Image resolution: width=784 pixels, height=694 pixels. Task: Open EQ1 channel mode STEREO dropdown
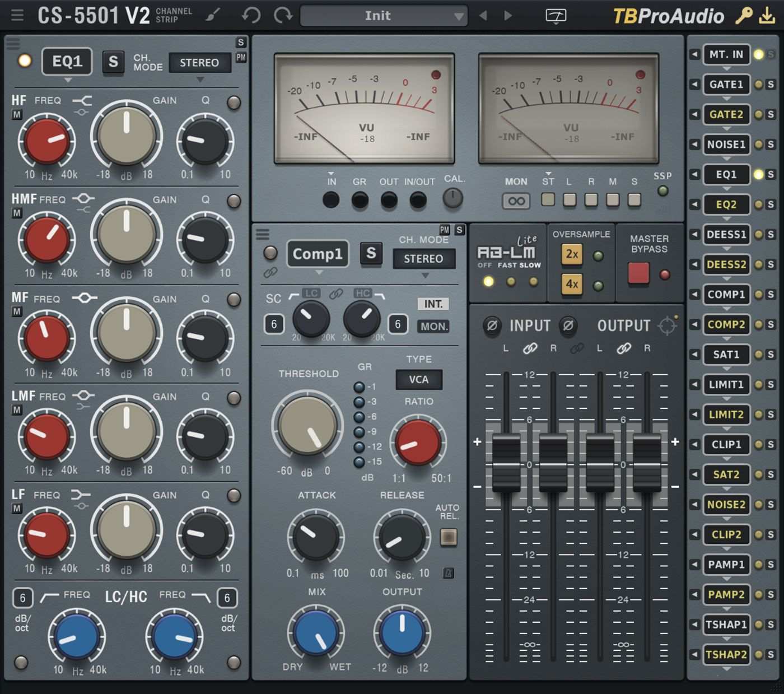coord(199,63)
